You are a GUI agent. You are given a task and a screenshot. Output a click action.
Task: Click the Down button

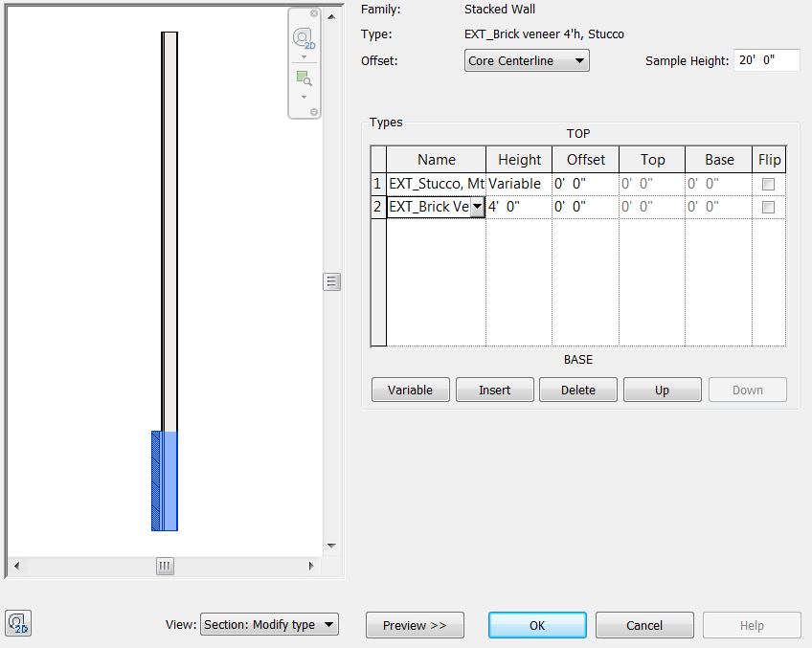point(747,390)
